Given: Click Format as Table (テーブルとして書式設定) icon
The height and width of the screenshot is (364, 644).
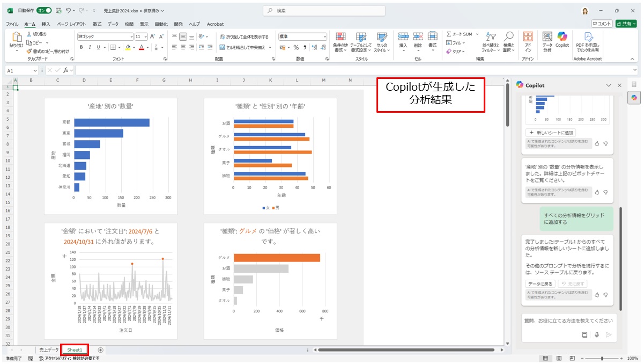Looking at the screenshot, I should coord(362,37).
